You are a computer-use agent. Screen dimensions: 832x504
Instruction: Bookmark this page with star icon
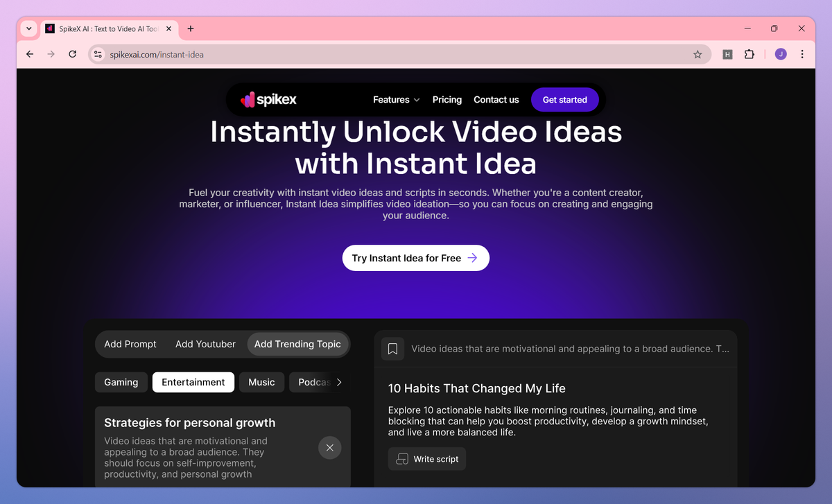[697, 54]
